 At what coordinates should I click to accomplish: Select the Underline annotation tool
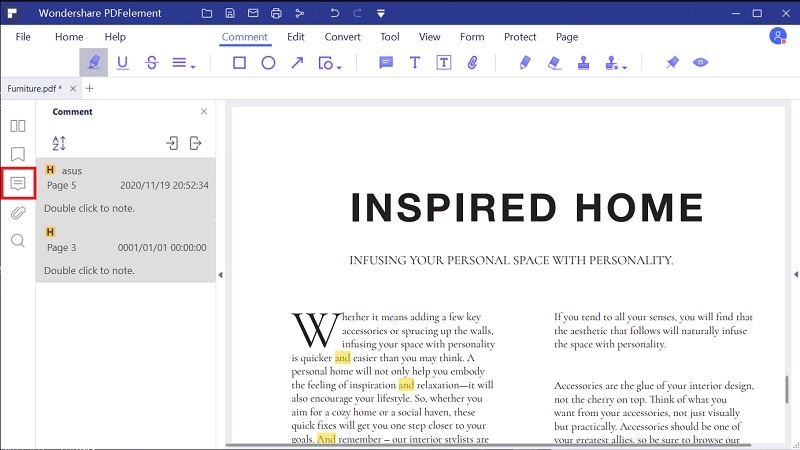click(x=123, y=62)
